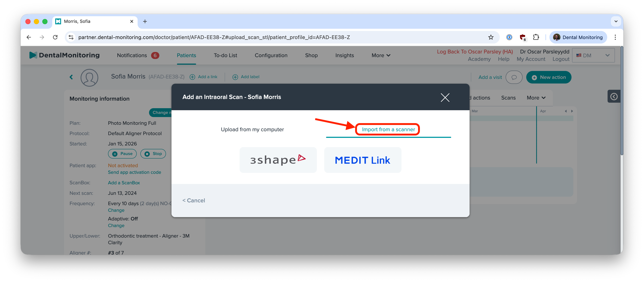This screenshot has height=282, width=644.
Task: Open the Insights page
Action: (x=344, y=55)
